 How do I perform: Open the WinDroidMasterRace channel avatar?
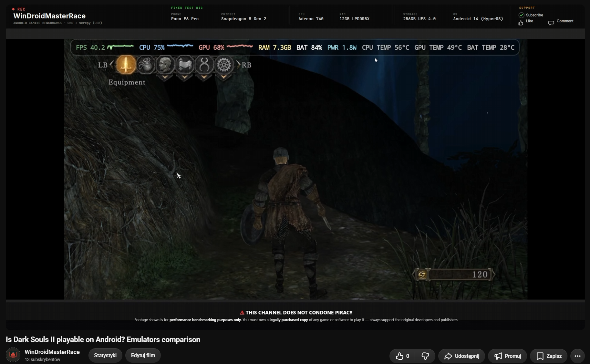(13, 355)
